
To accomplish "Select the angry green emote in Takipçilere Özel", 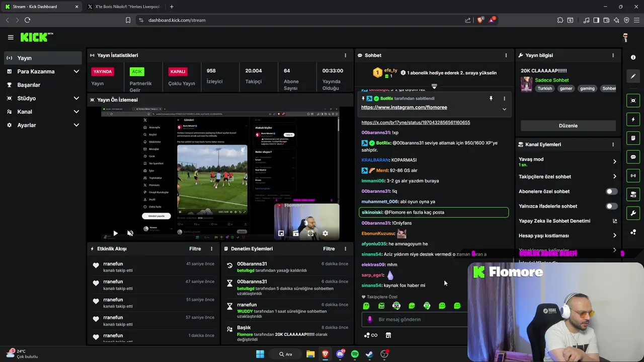I will point(381,306).
